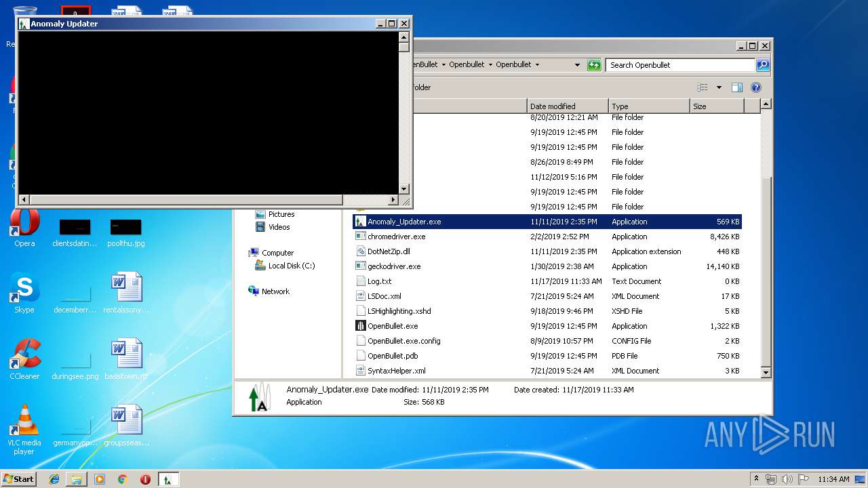The height and width of the screenshot is (488, 868).
Task: Select groupsseas desktop Word document
Action: [x=126, y=426]
